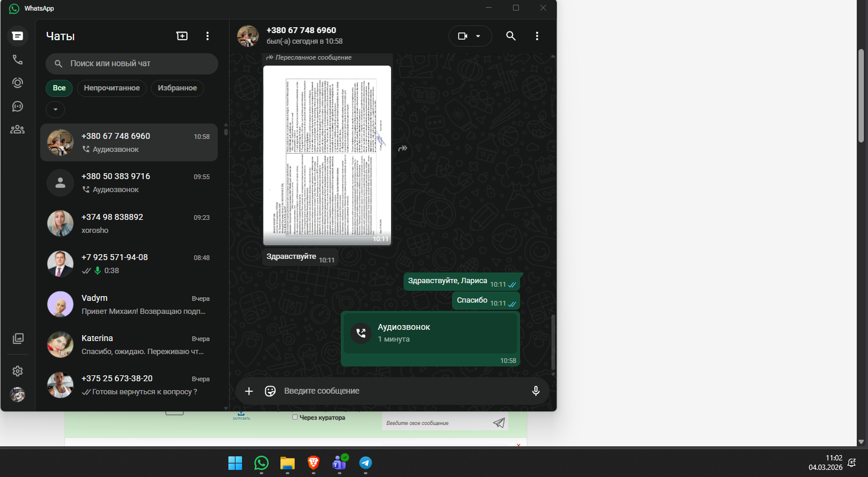Viewport: 868px width, 477px height.
Task: Click the 'xorosho' message preview
Action: coord(95,231)
